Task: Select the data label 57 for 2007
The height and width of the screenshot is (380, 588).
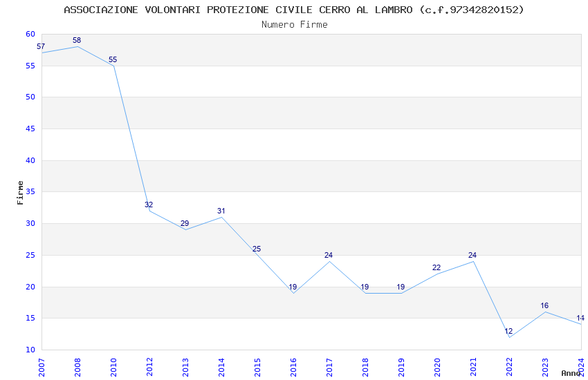Action: tap(41, 46)
